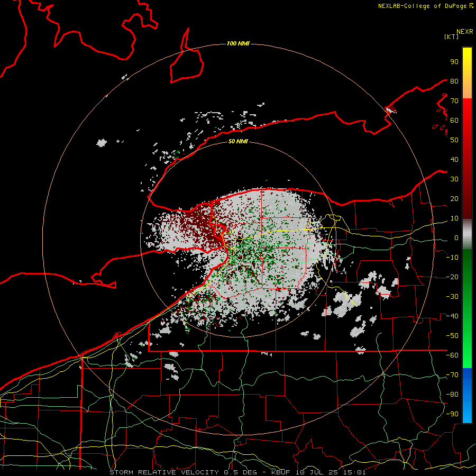This screenshot has width=476, height=476.
Task: Select the -70 knot label on the scale
Action: [x=452, y=375]
